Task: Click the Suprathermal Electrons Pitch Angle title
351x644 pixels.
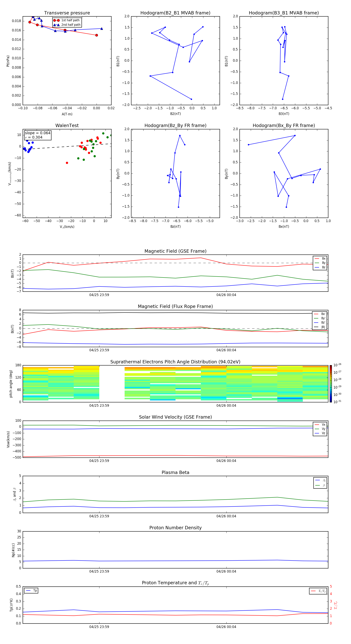Action: 175,362
